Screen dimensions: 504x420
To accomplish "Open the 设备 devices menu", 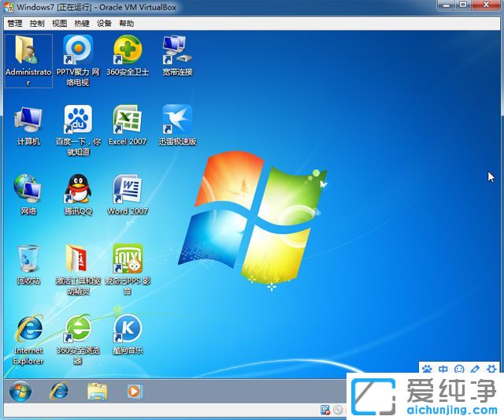I will (x=104, y=24).
